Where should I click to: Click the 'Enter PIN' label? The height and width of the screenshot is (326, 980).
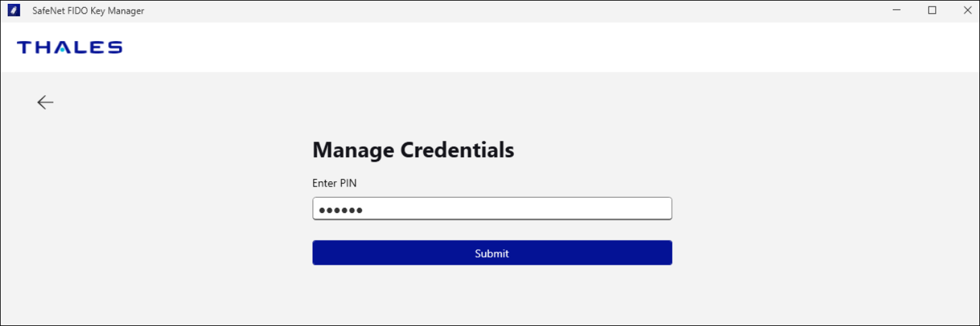point(334,183)
